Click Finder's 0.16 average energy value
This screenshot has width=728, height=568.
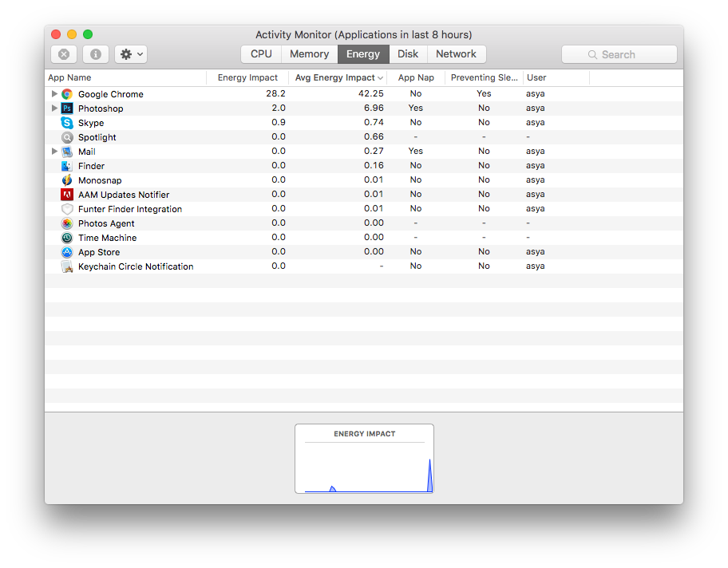(x=374, y=166)
